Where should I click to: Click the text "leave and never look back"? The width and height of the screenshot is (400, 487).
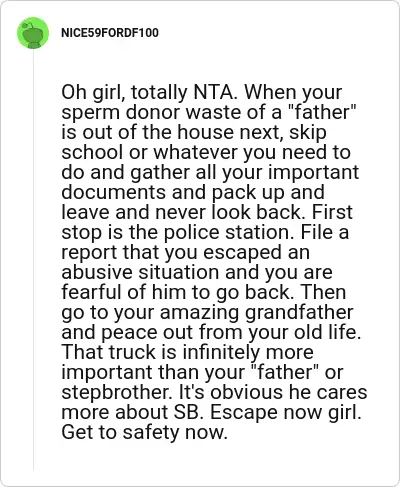[181, 212]
